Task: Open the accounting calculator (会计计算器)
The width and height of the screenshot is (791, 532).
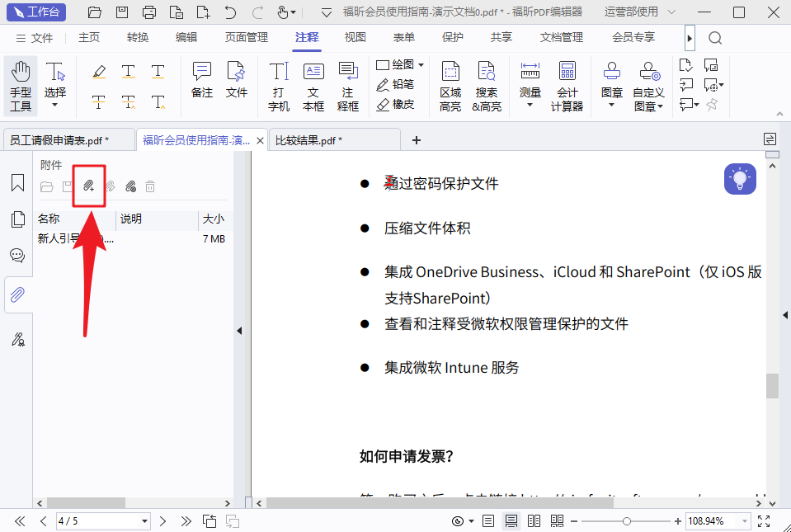Action: coord(567,86)
